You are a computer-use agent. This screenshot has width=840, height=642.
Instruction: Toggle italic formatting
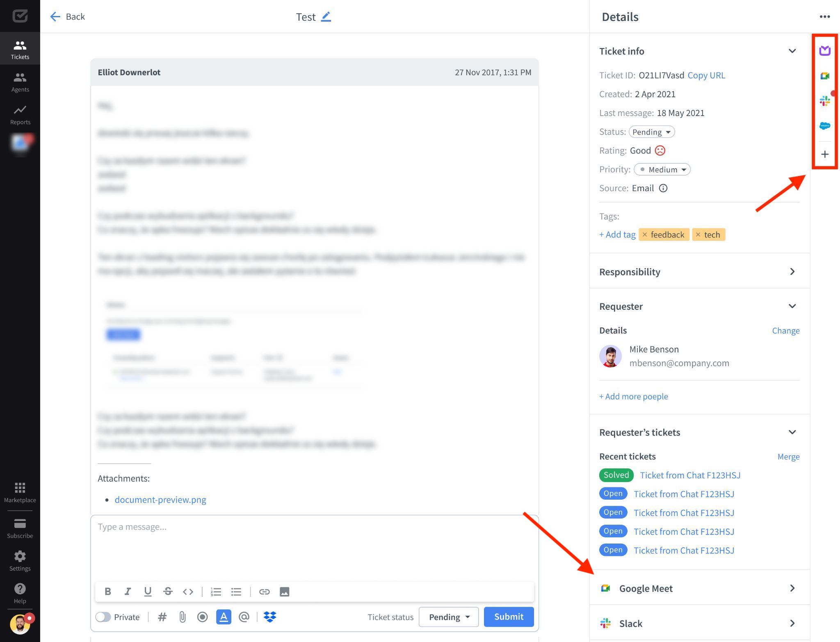click(128, 592)
